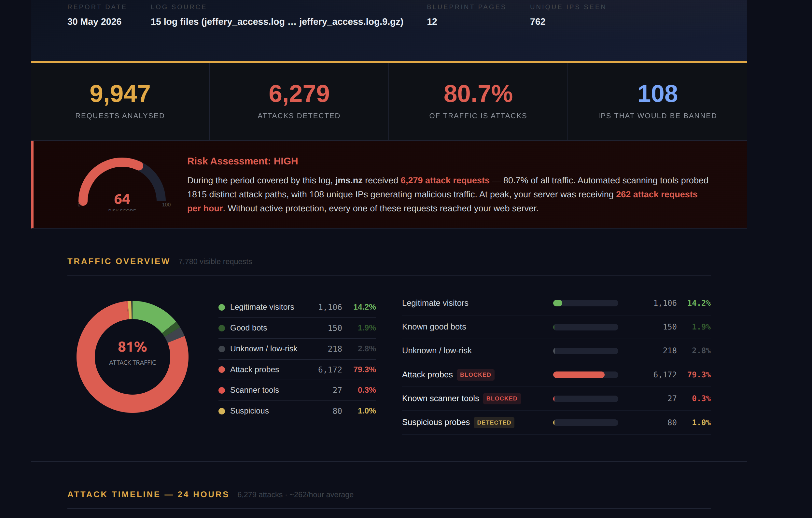Click the jms.nz domain name in the summary
The width and height of the screenshot is (812, 518).
[x=349, y=180]
